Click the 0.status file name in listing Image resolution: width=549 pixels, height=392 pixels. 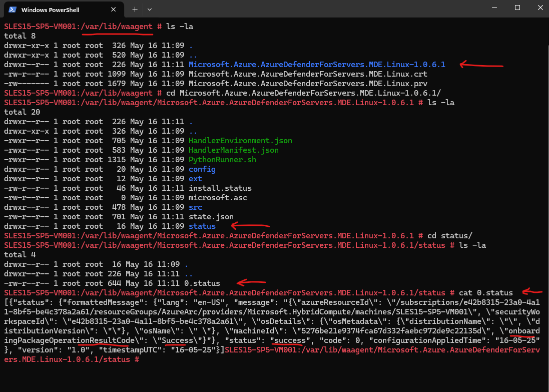[x=202, y=283]
